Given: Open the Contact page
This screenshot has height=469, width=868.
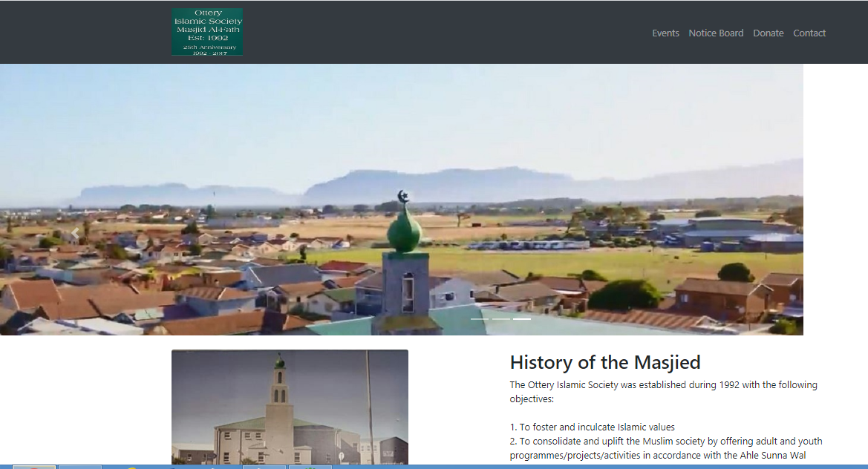Looking at the screenshot, I should (x=809, y=33).
